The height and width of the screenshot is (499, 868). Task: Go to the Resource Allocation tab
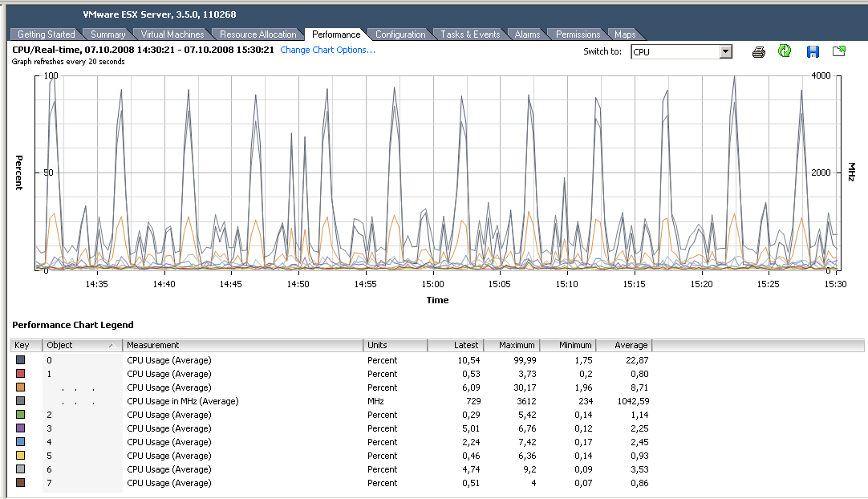(x=258, y=34)
